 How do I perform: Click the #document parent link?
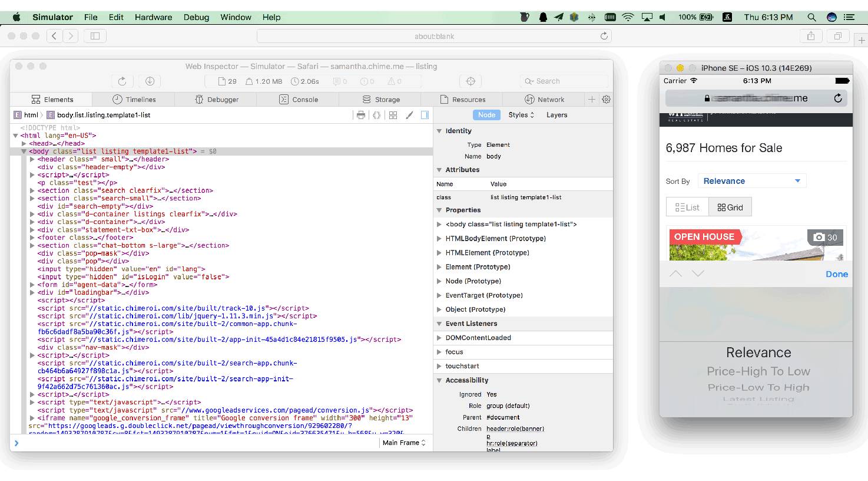503,417
